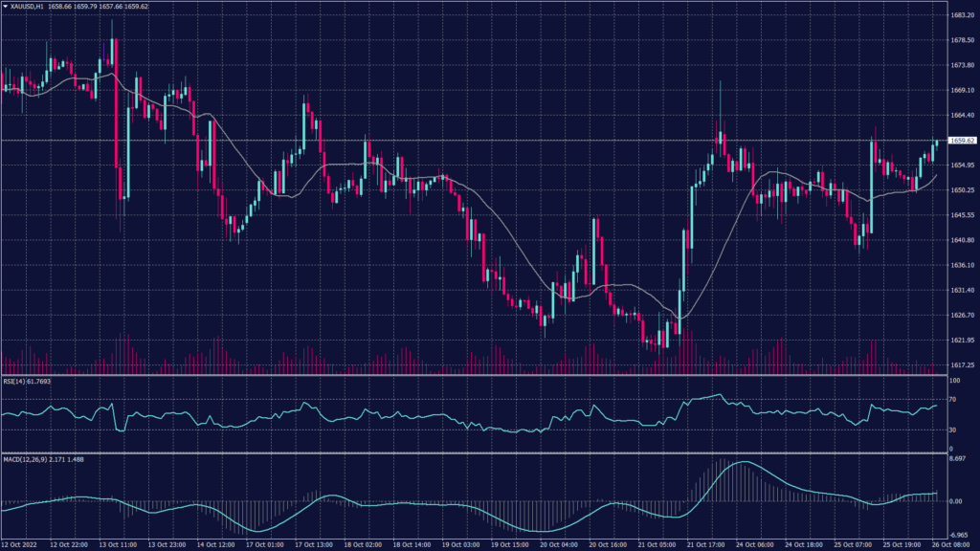980x551 pixels.
Task: Click the RSI value 61.7693
Action: (x=39, y=383)
